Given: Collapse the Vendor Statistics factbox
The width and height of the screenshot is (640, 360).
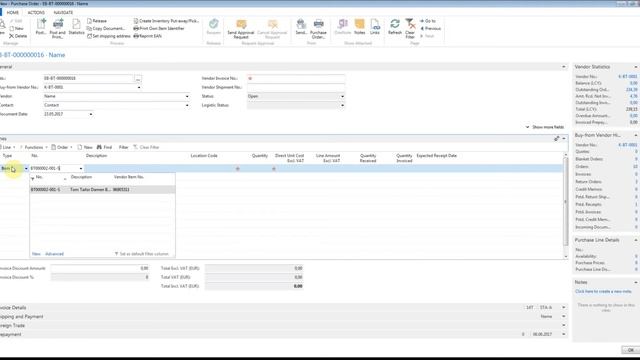Looking at the screenshot, I should (x=636, y=67).
